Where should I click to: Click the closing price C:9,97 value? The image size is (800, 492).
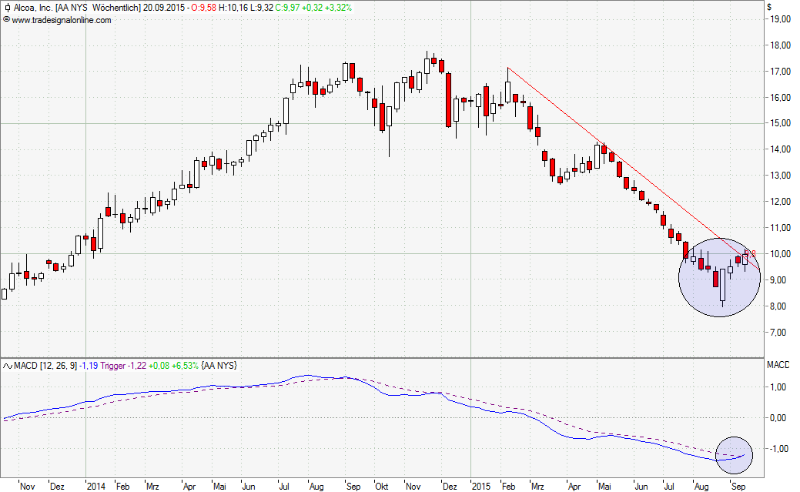click(297, 8)
